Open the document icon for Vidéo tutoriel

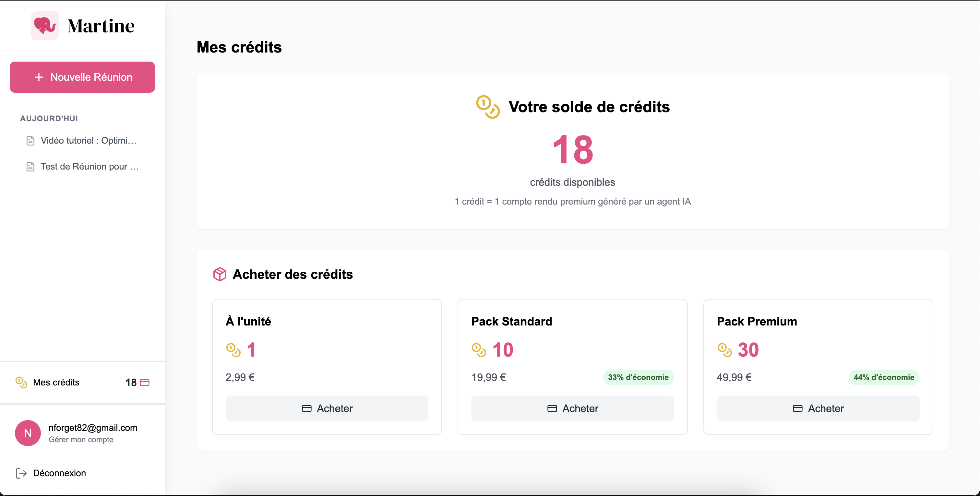pyautogui.click(x=30, y=141)
